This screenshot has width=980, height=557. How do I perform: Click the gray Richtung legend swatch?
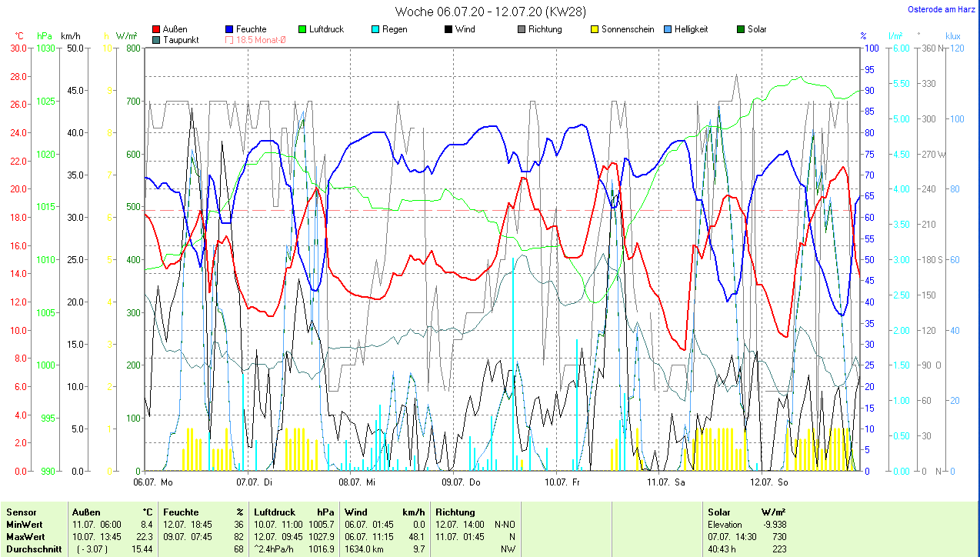pyautogui.click(x=522, y=29)
